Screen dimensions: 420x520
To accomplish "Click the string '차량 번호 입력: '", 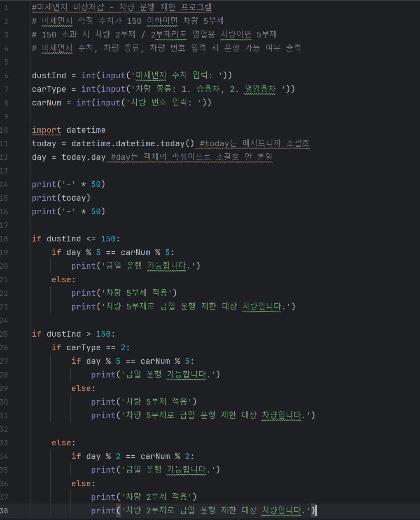I will coord(164,102).
